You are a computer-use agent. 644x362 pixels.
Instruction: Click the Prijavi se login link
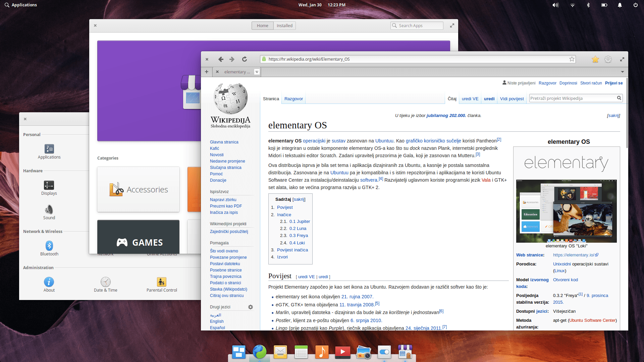point(613,83)
